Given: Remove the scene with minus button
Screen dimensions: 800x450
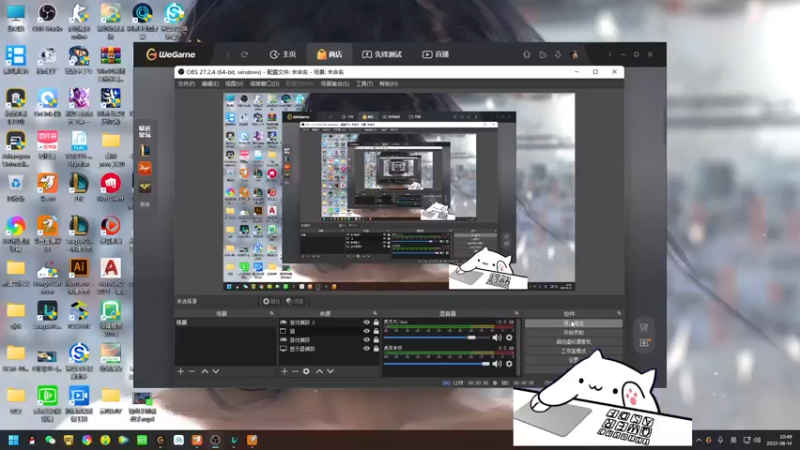Looking at the screenshot, I should click(192, 371).
